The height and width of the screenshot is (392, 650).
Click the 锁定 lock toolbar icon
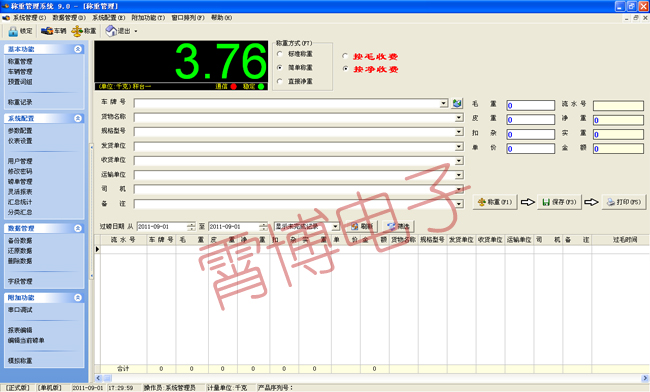[13, 31]
